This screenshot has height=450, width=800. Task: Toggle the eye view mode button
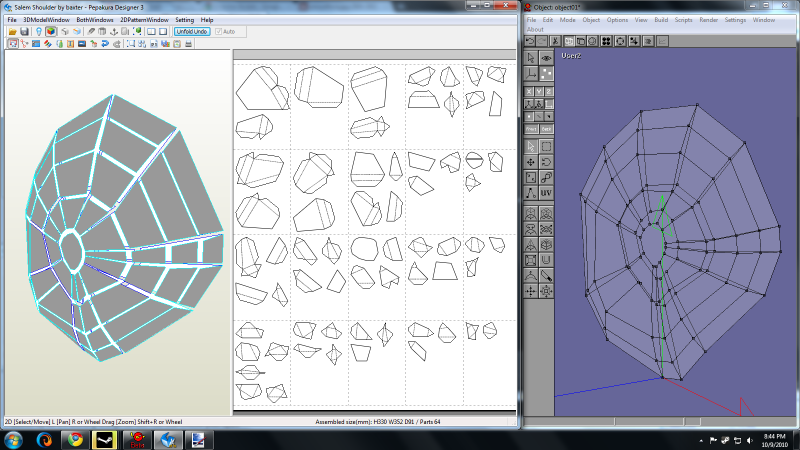click(x=547, y=58)
